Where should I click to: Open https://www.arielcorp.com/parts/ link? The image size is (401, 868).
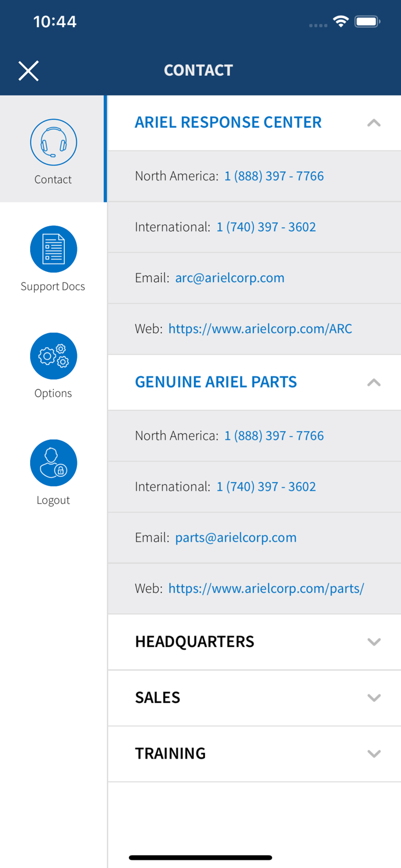[x=266, y=589]
